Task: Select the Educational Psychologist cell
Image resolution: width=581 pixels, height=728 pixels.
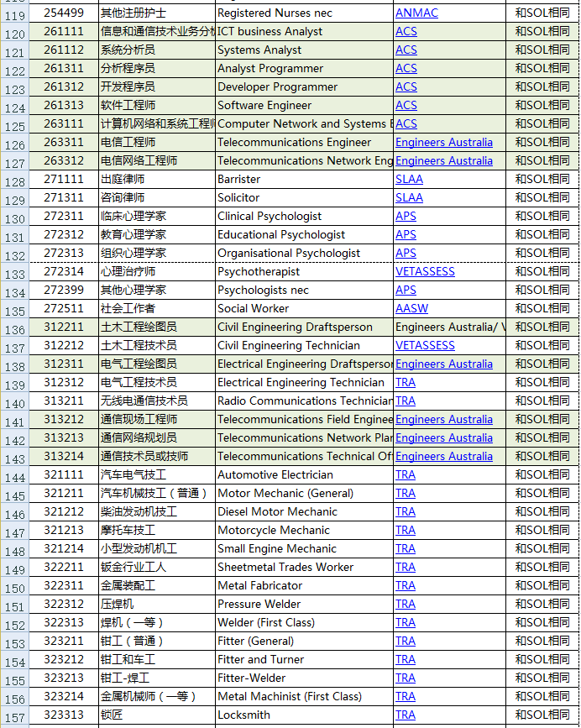Action: tap(305, 234)
